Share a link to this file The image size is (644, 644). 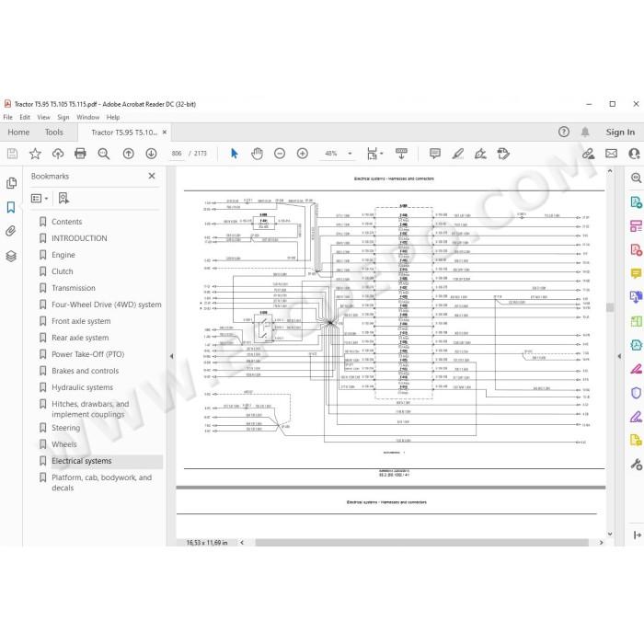(588, 154)
